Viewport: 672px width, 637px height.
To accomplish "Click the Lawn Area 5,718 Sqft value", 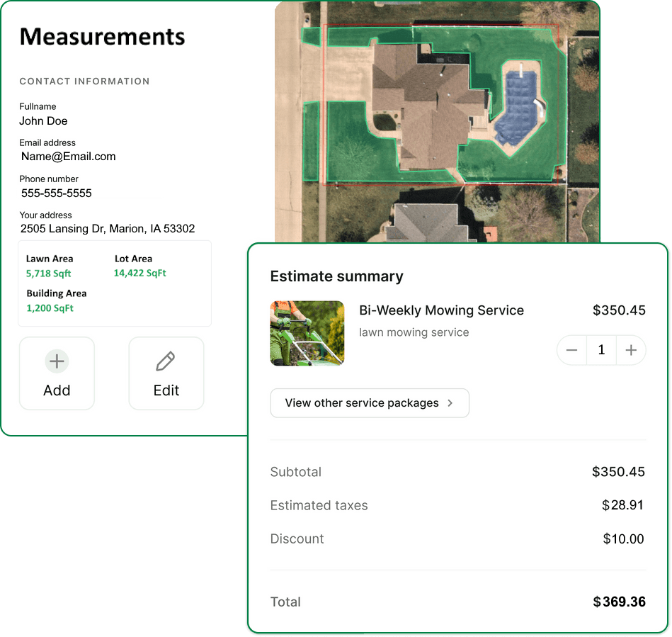I will (x=49, y=274).
